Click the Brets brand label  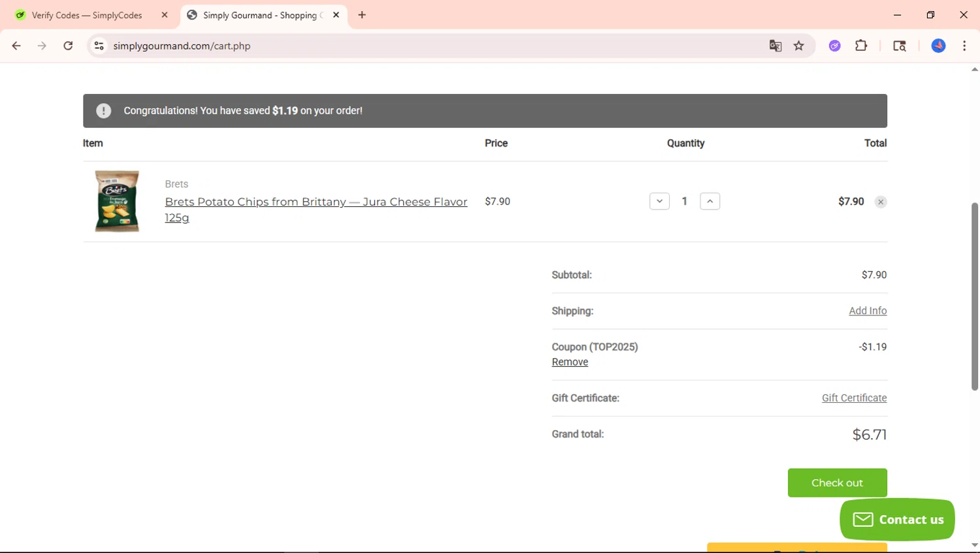point(176,184)
